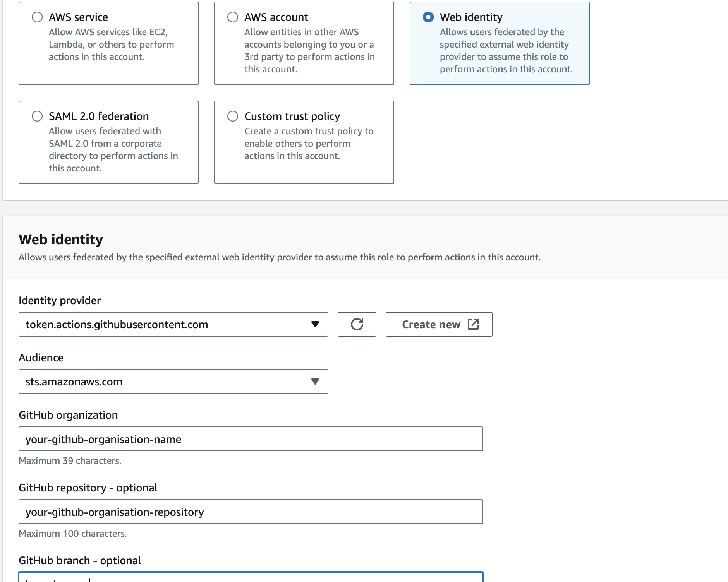728x582 pixels.
Task: Click the Custom trust policy card description
Action: pos(309,144)
